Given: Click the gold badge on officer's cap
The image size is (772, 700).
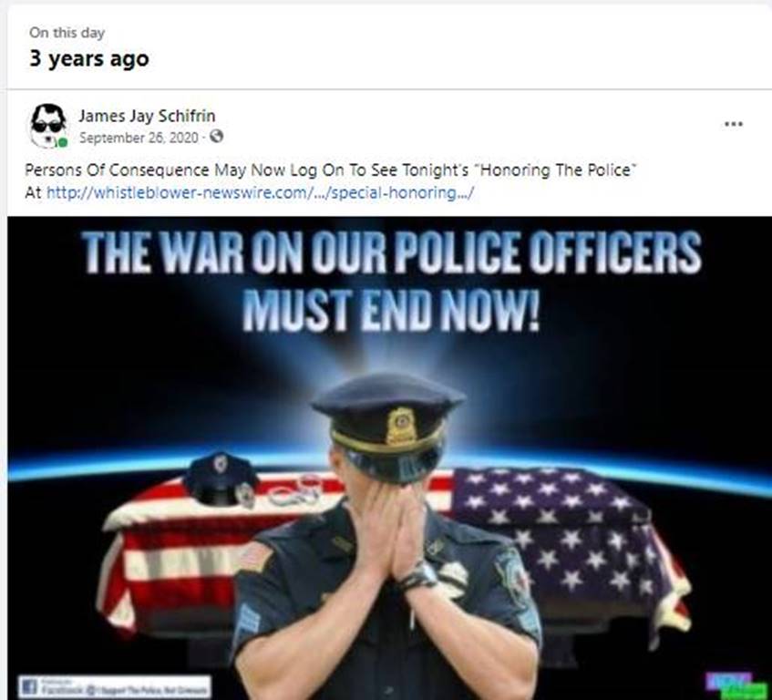Looking at the screenshot, I should (401, 426).
